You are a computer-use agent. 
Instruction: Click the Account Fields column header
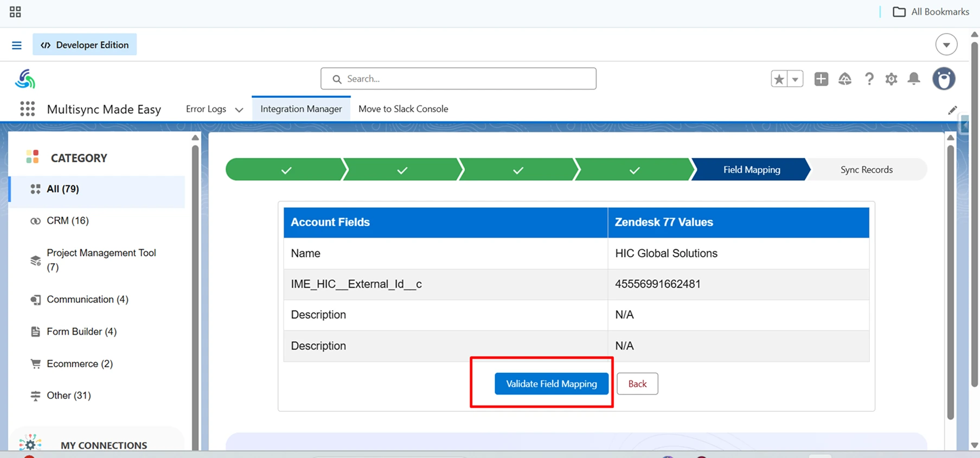(445, 222)
